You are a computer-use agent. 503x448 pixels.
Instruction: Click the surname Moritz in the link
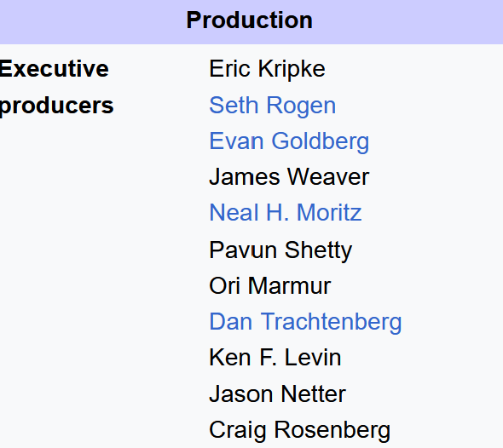[329, 212]
